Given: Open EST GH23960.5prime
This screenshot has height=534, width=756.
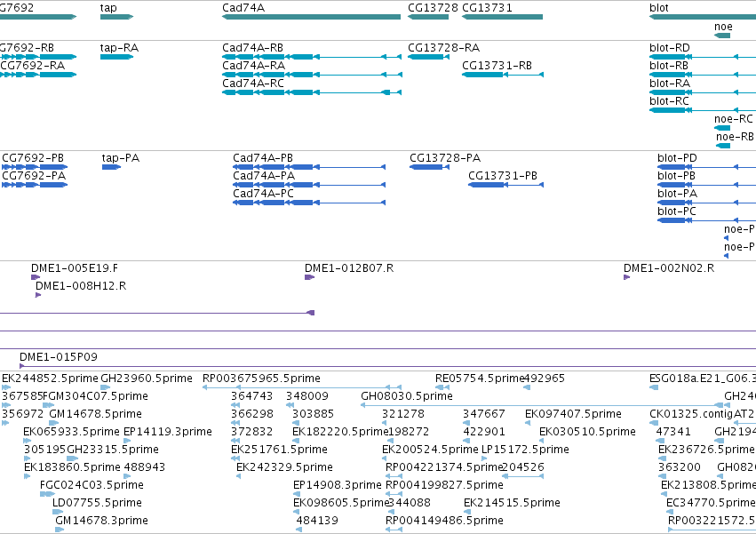Looking at the screenshot, I should tap(147, 379).
